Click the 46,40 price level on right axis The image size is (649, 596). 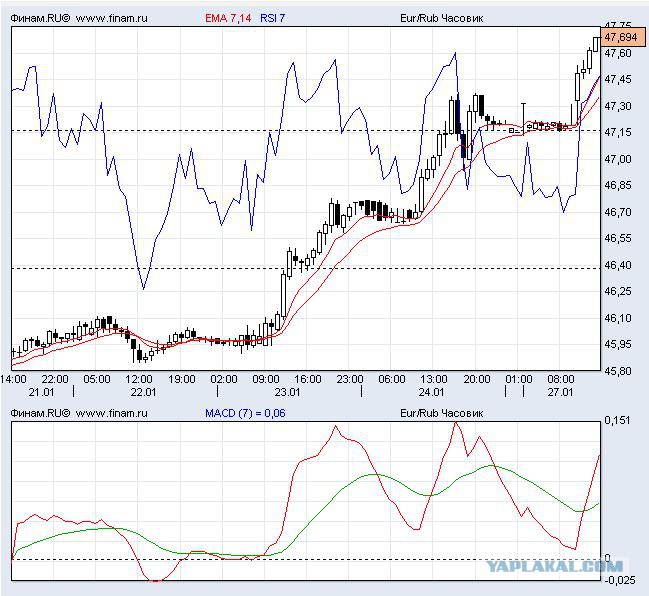pyautogui.click(x=618, y=265)
